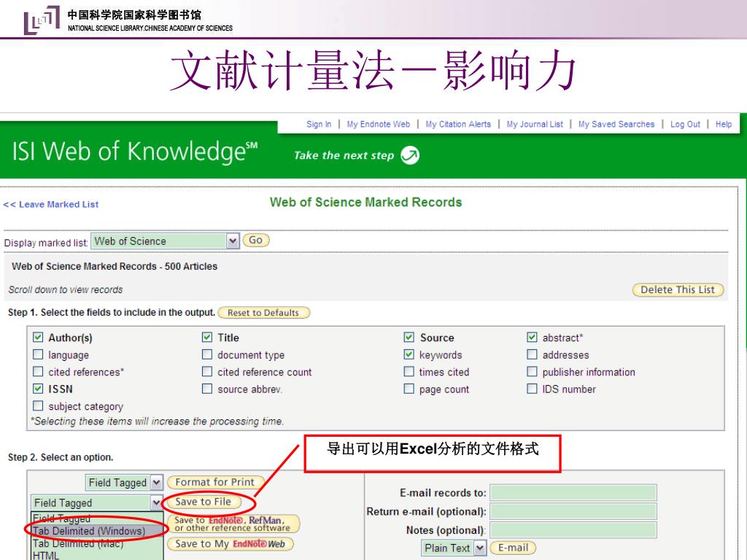Check the cited reference count box

pos(206,371)
